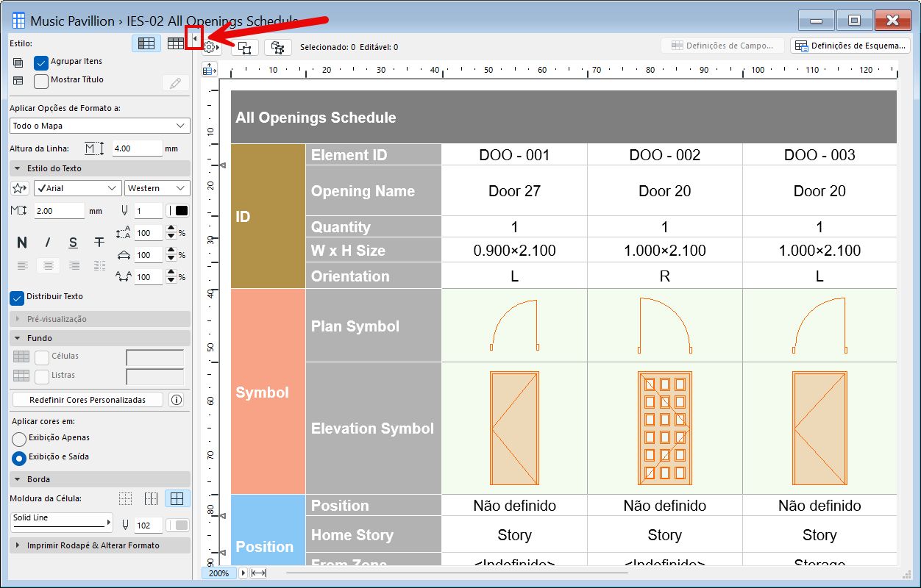Image resolution: width=921 pixels, height=588 pixels.
Task: Select the compact schedule style icon
Action: point(177,43)
